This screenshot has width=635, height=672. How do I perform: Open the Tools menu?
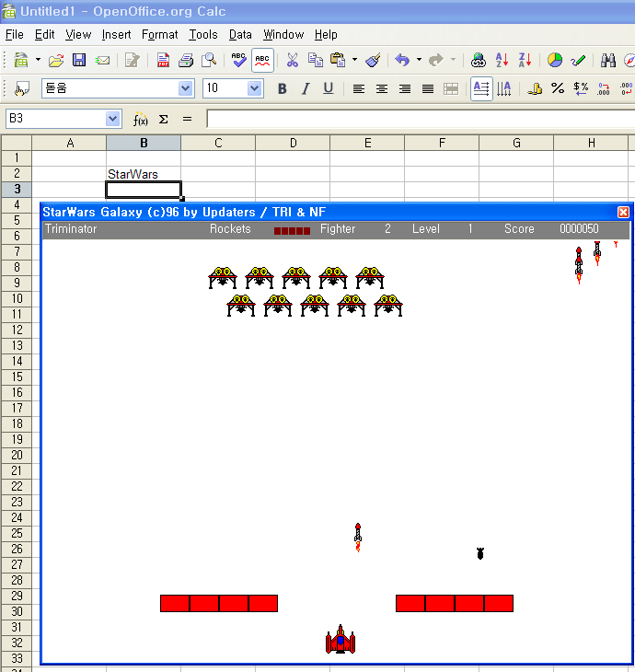(x=203, y=35)
